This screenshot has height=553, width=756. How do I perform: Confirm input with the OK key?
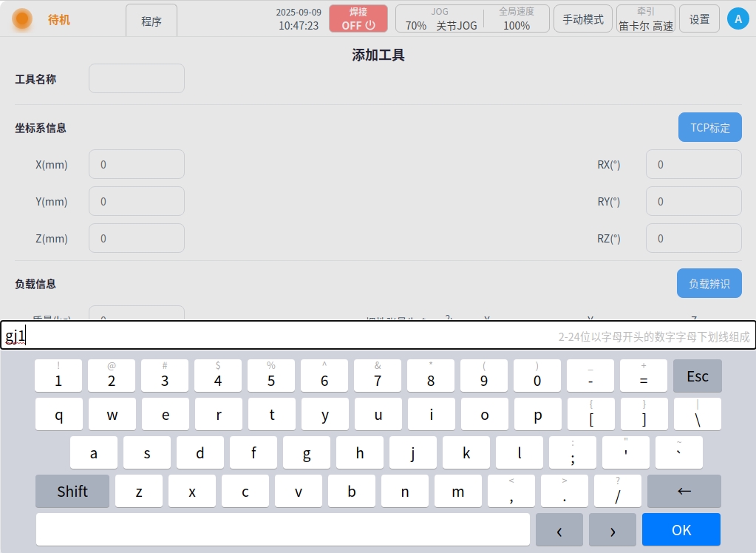[681, 530]
